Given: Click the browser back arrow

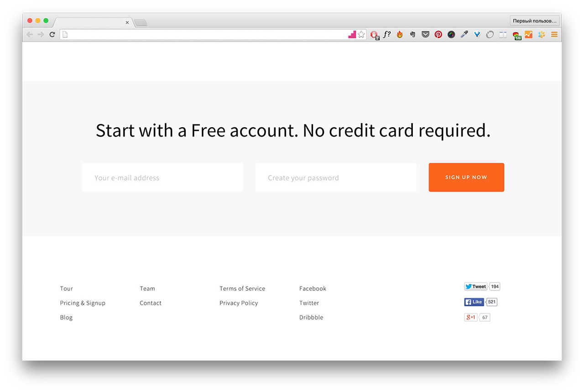Looking at the screenshot, I should point(30,35).
